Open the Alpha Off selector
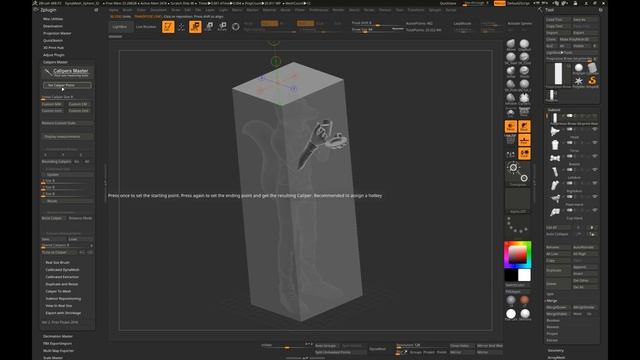The image size is (640, 360). click(518, 200)
